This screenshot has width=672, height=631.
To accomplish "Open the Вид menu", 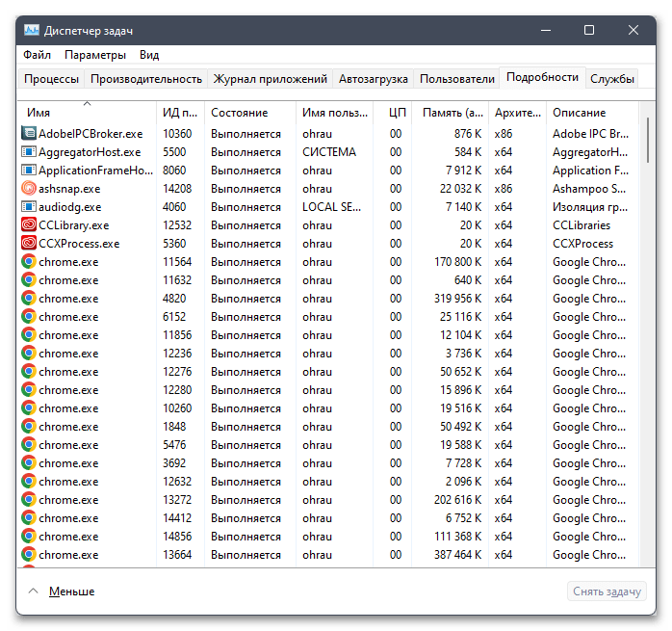I will (149, 55).
